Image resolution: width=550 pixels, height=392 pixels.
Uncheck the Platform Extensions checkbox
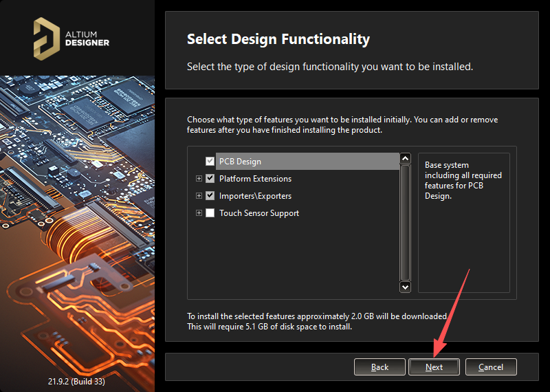click(210, 179)
